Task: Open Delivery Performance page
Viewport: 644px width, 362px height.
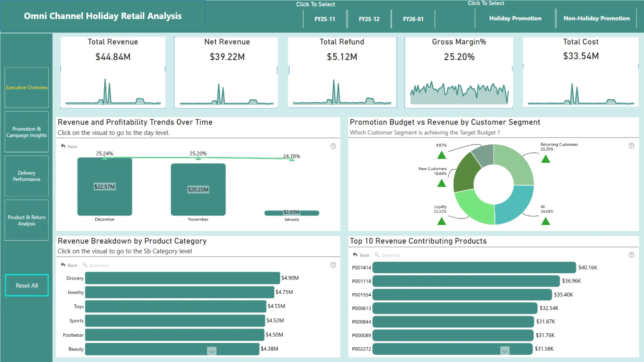Action: tap(26, 176)
